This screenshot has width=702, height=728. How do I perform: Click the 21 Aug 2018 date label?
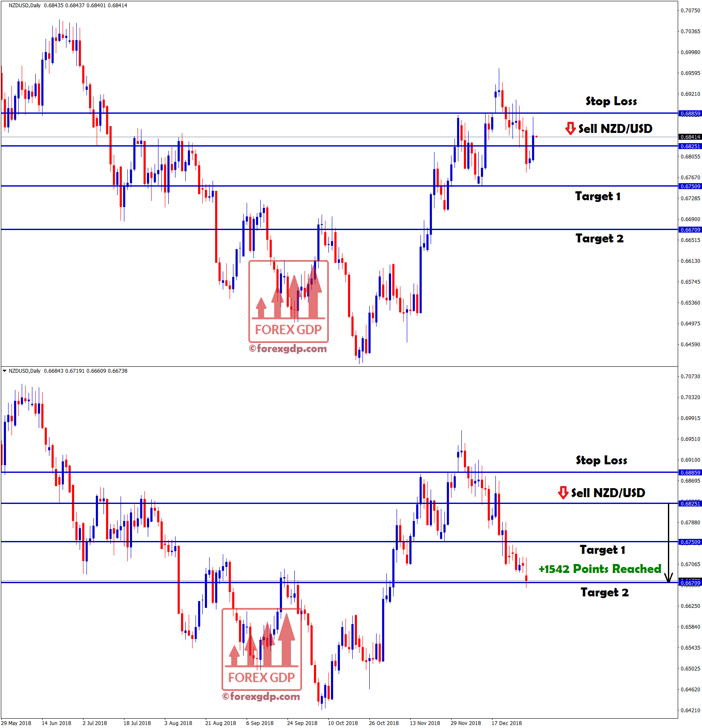pos(221,723)
